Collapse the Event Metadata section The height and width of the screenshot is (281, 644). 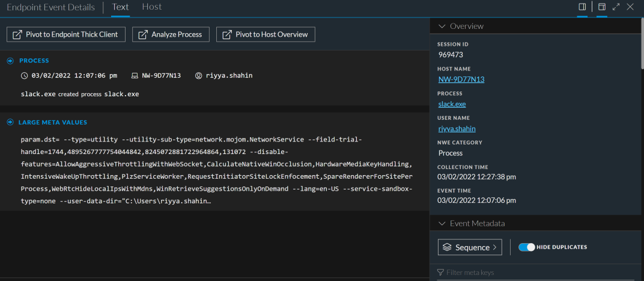click(442, 223)
